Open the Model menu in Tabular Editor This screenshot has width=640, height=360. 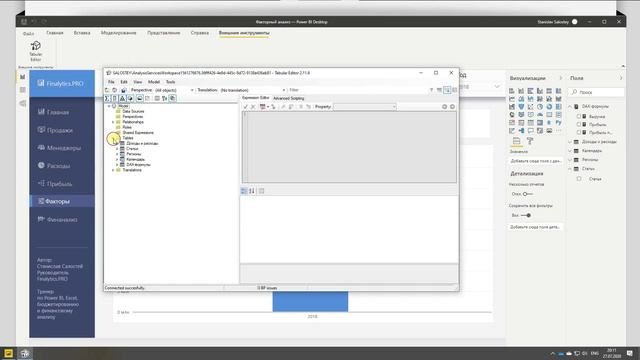[x=154, y=82]
